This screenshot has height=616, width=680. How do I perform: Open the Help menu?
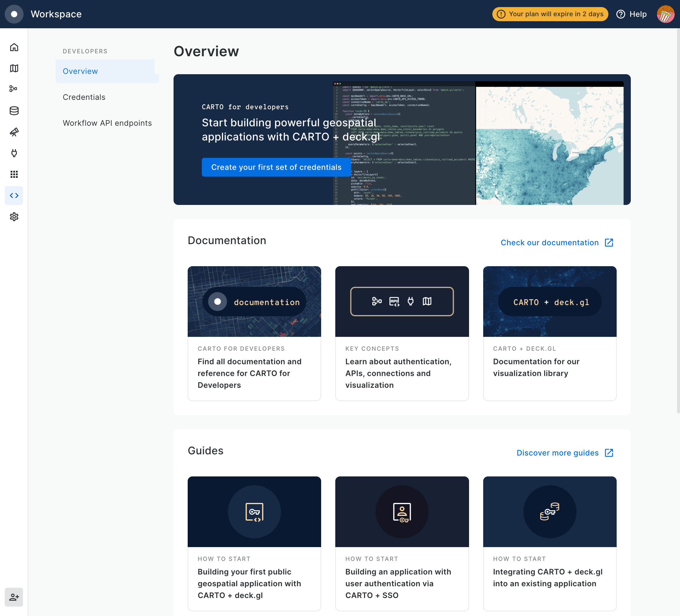[x=631, y=14]
